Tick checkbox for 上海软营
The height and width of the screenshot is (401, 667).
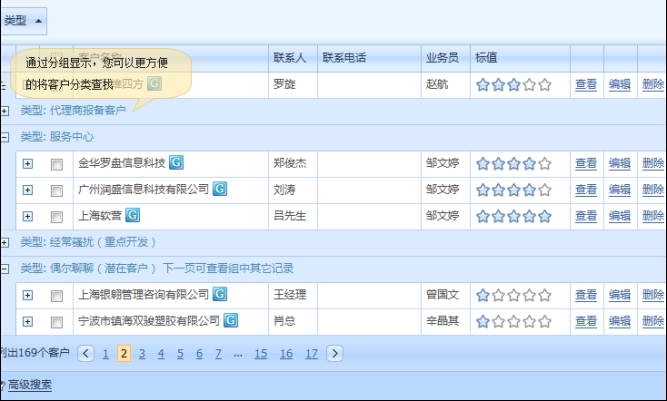(57, 217)
